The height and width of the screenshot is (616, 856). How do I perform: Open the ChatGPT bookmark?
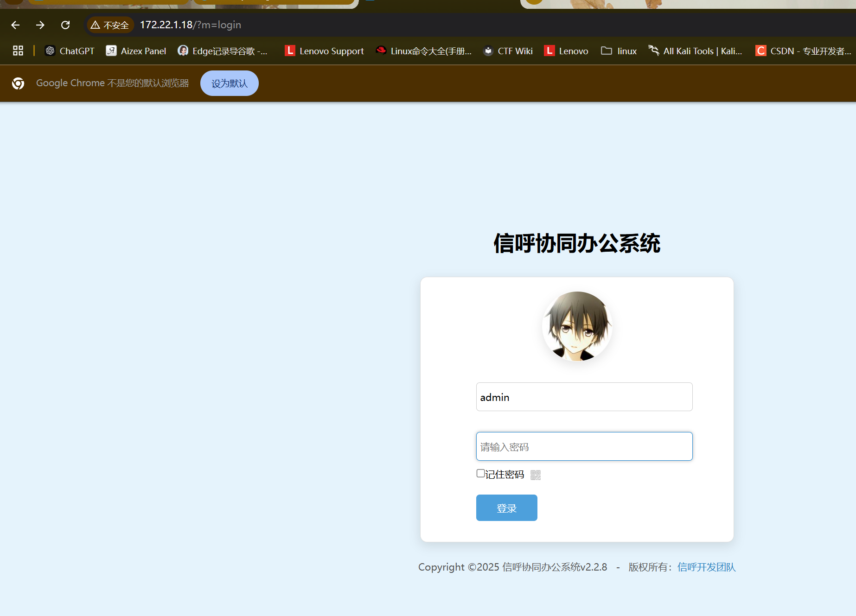[x=70, y=51]
